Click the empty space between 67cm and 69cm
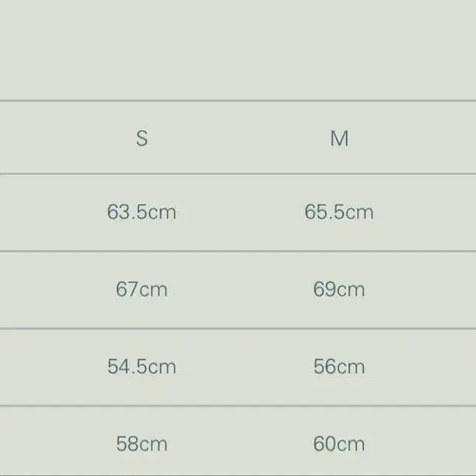Image resolution: width=476 pixels, height=476 pixels. [x=240, y=289]
